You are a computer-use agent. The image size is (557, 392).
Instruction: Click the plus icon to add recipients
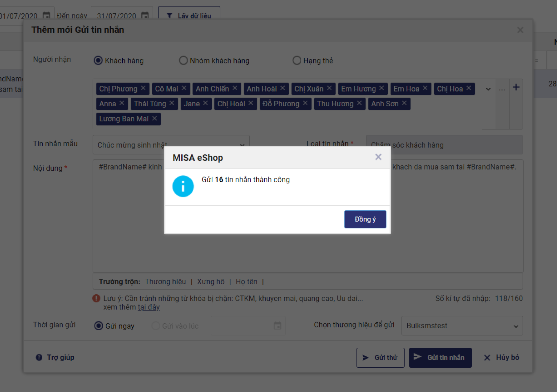[x=516, y=87]
